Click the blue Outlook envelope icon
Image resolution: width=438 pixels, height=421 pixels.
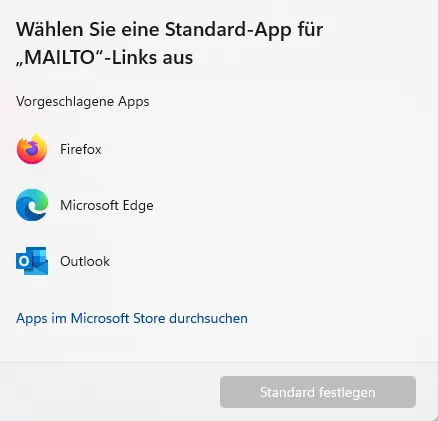pyautogui.click(x=32, y=261)
